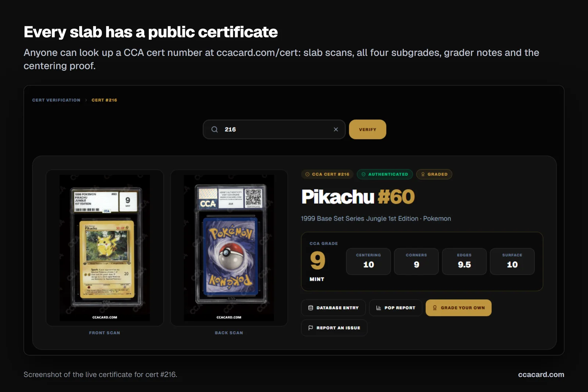This screenshot has width=588, height=392.
Task: Click 'Every slab has a public certificate' heading
Action: (x=151, y=32)
